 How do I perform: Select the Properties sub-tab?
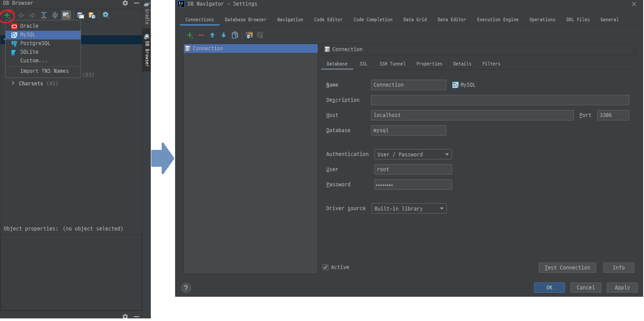(x=429, y=64)
